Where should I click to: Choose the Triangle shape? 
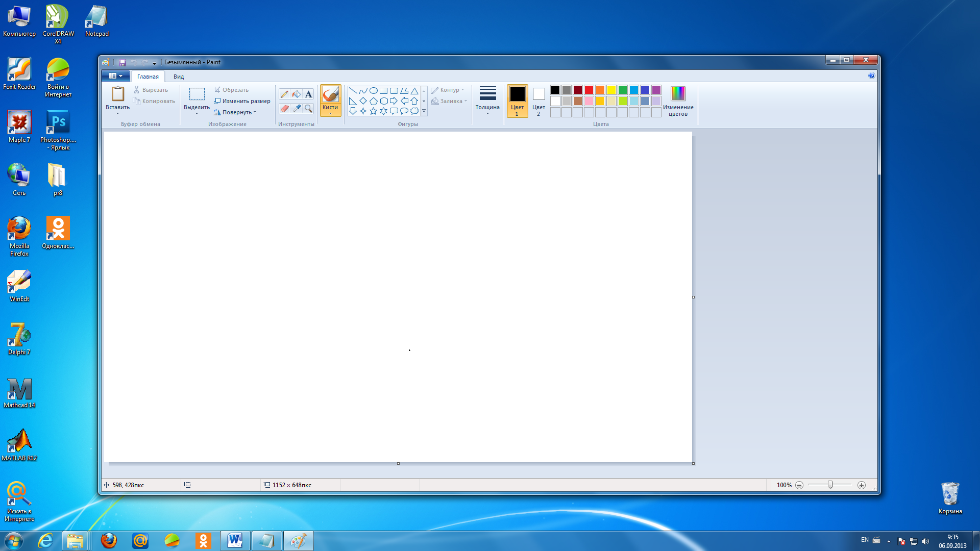pyautogui.click(x=414, y=91)
